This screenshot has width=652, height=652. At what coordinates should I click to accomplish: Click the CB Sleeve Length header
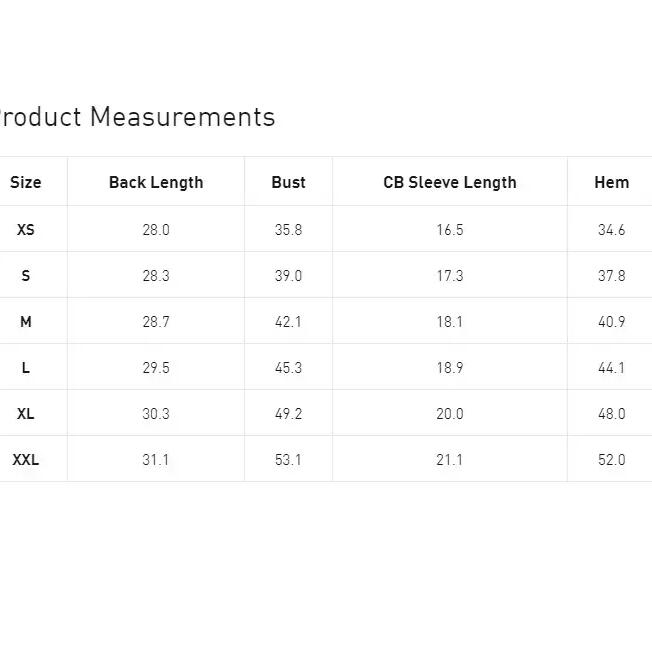(x=450, y=182)
